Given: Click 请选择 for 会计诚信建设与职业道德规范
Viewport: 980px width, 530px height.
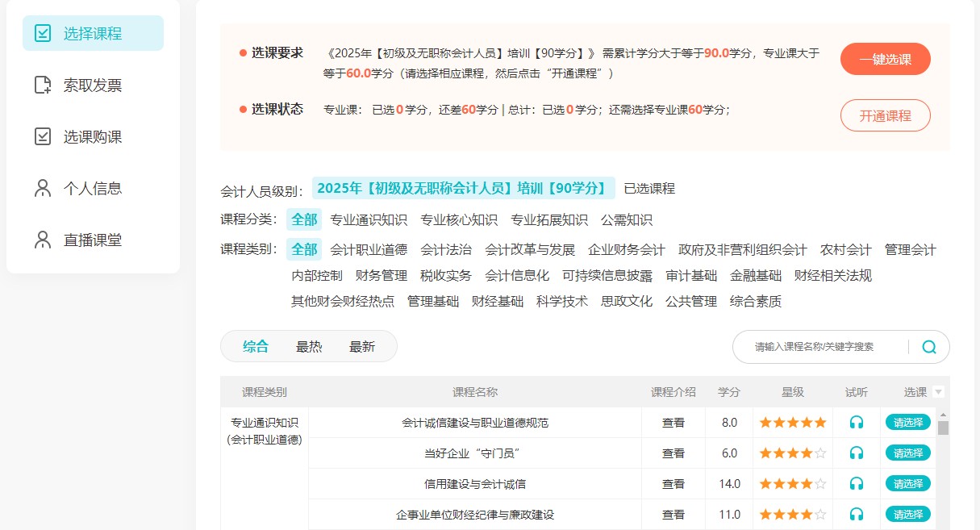Looking at the screenshot, I should click(907, 422).
